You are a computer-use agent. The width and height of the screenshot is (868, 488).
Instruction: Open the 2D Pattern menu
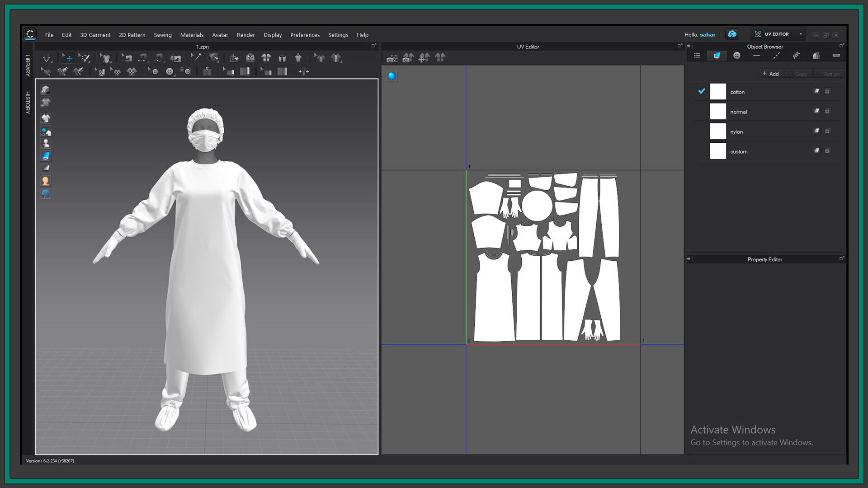132,35
